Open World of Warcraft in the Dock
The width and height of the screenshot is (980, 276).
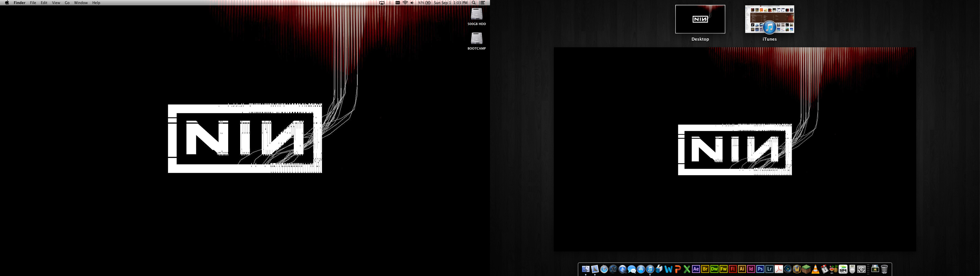797,269
